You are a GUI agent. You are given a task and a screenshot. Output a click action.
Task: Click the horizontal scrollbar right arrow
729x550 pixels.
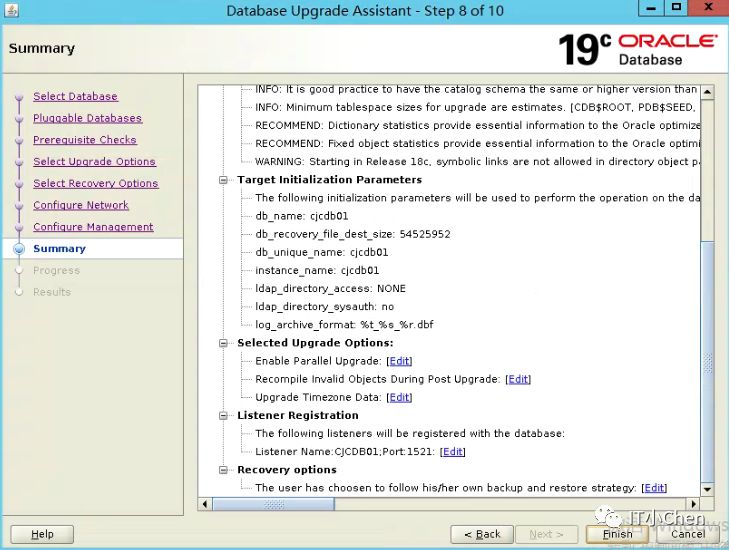coord(694,504)
